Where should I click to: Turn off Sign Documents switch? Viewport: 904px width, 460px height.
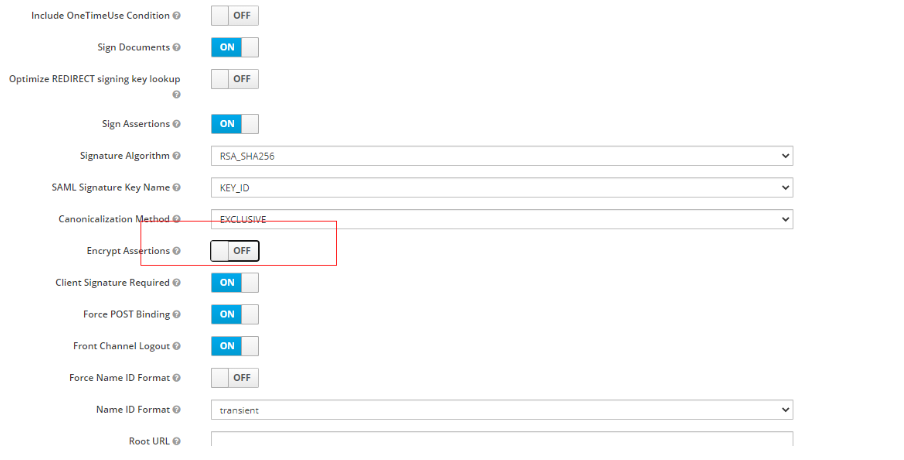click(x=235, y=47)
